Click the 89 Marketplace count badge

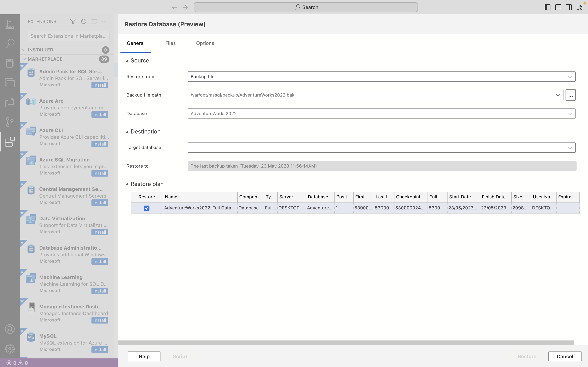(x=104, y=59)
